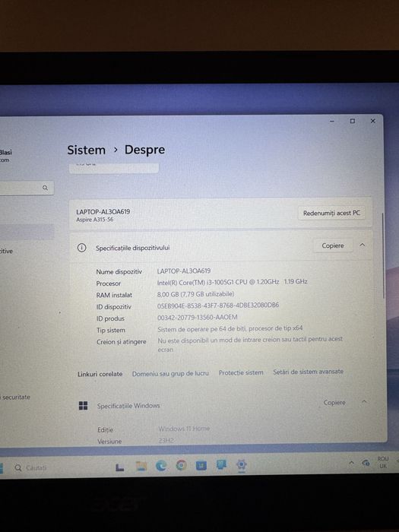This screenshot has height=532, width=399.
Task: Click the 23H2 version value
Action: (166, 441)
